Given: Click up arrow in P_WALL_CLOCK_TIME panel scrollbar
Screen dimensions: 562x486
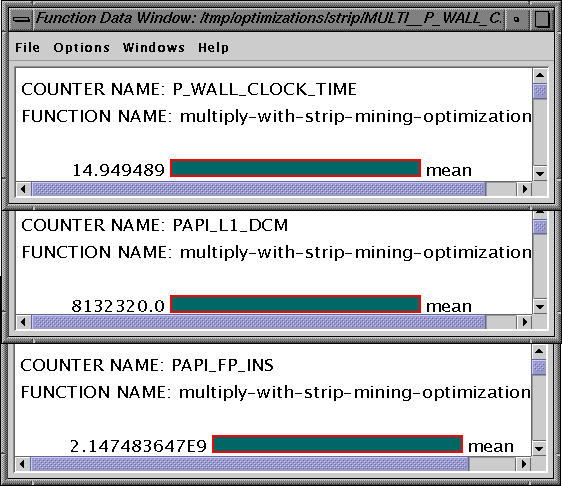Looking at the screenshot, I should click(540, 75).
